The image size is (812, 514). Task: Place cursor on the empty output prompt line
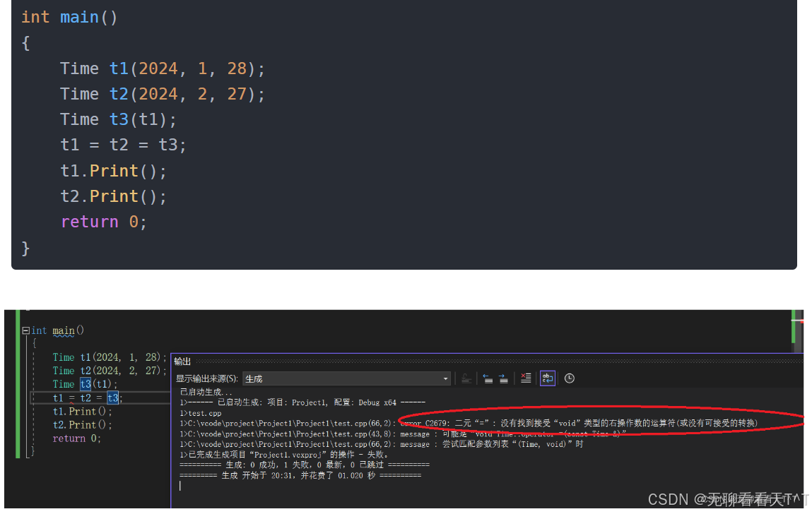click(x=180, y=485)
